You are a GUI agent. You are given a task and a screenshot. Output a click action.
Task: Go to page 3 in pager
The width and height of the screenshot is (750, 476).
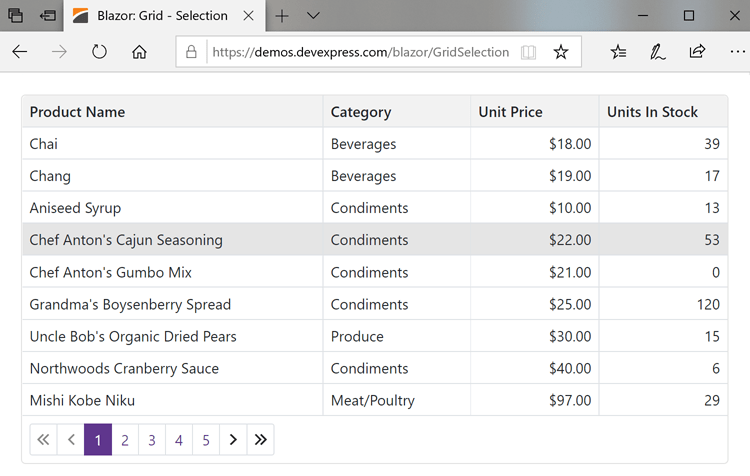click(151, 440)
